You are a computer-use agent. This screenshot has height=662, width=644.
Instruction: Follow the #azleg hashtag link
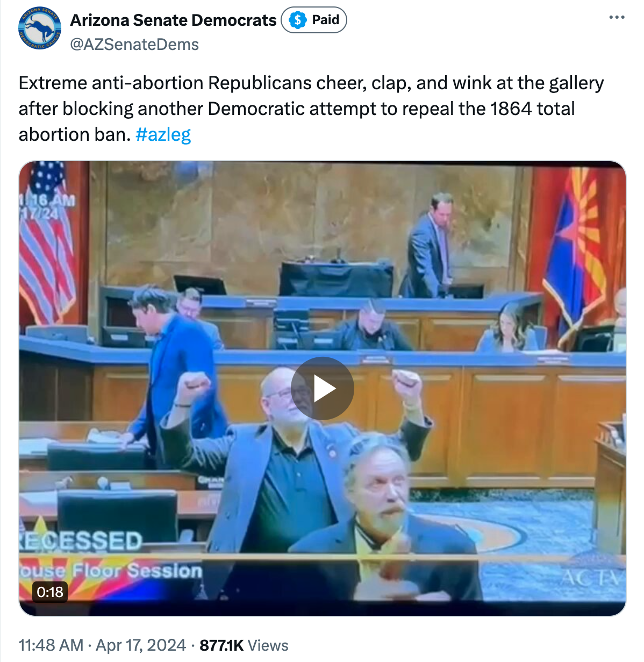[x=163, y=134]
